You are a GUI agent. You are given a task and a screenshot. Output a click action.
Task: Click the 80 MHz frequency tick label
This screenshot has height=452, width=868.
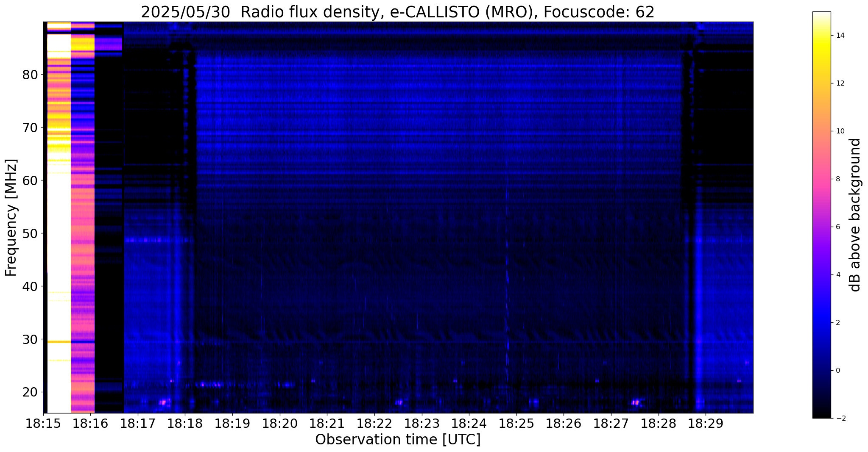[x=30, y=75]
